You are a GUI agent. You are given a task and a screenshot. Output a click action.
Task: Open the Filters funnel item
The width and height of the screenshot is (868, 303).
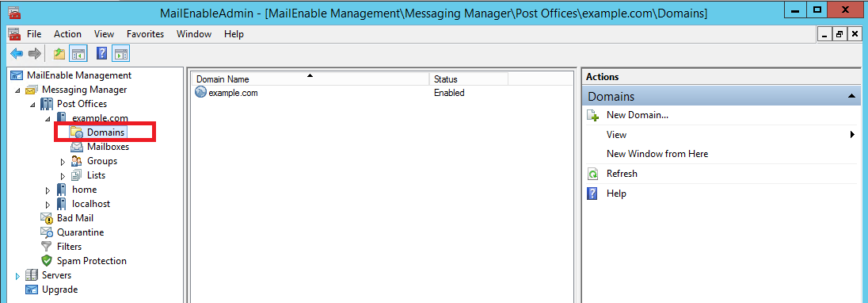(69, 247)
